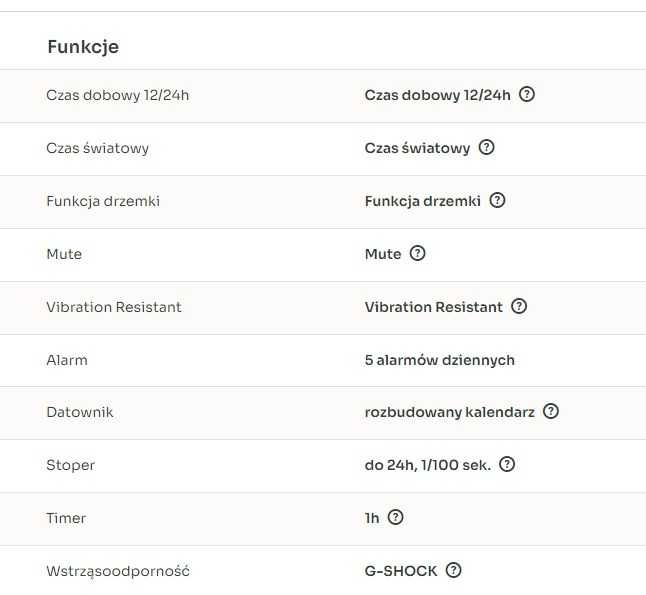This screenshot has width=646, height=595.
Task: Show Timer 1h help icon tooltip
Action: tap(395, 517)
